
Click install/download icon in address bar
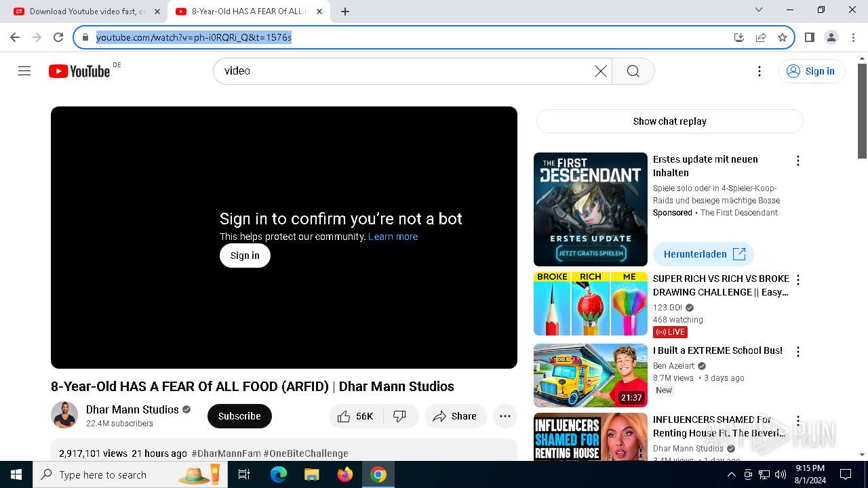pos(739,37)
